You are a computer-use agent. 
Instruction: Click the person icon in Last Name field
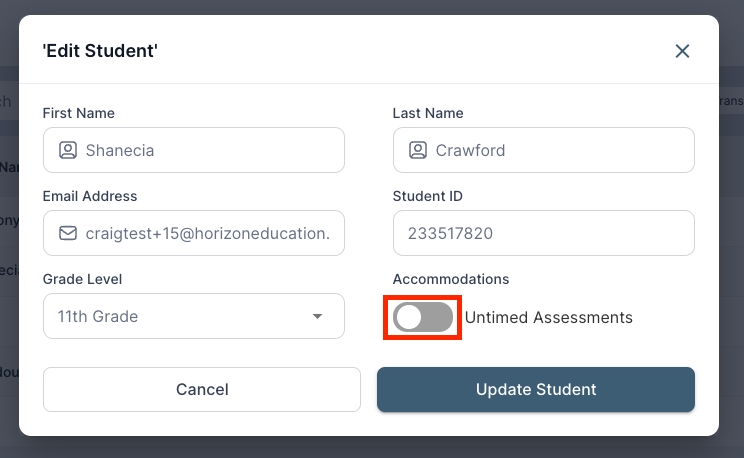click(x=417, y=150)
